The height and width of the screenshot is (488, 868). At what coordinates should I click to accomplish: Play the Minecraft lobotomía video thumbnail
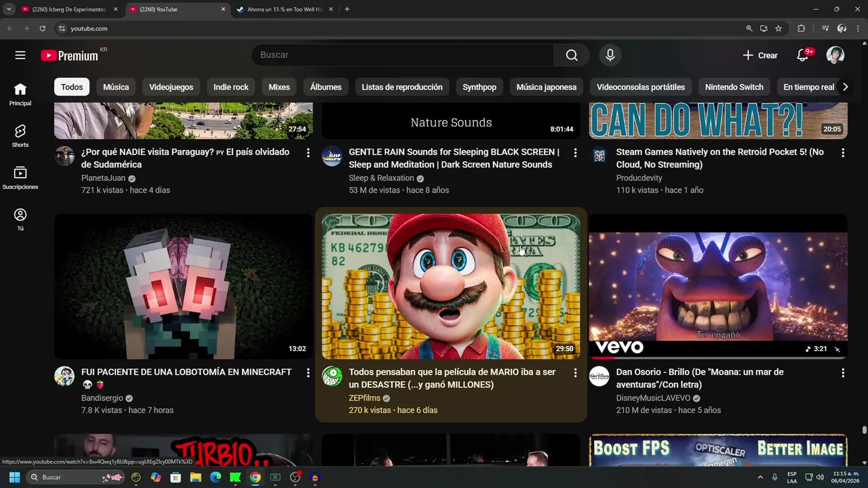click(183, 287)
